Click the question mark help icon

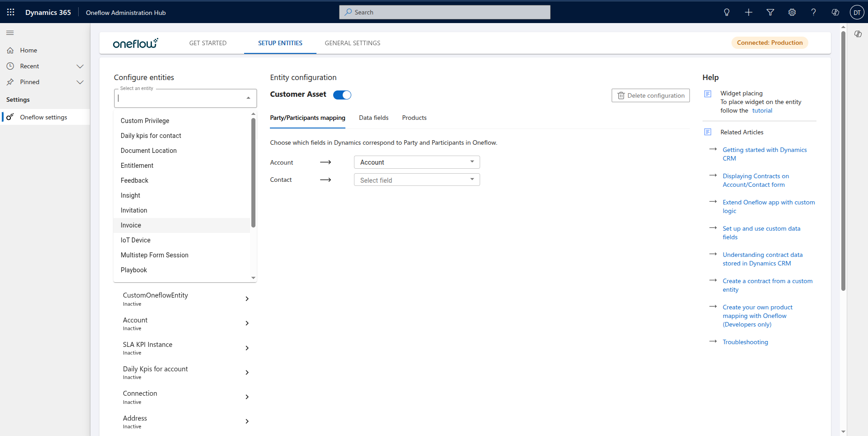[x=814, y=12]
